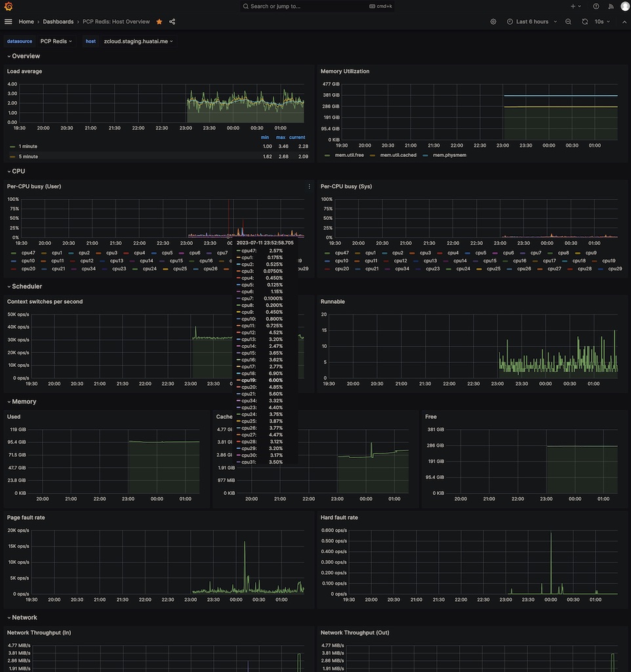Click the share dashboard icon
Viewport: 631px width, 672px height.
173,22
